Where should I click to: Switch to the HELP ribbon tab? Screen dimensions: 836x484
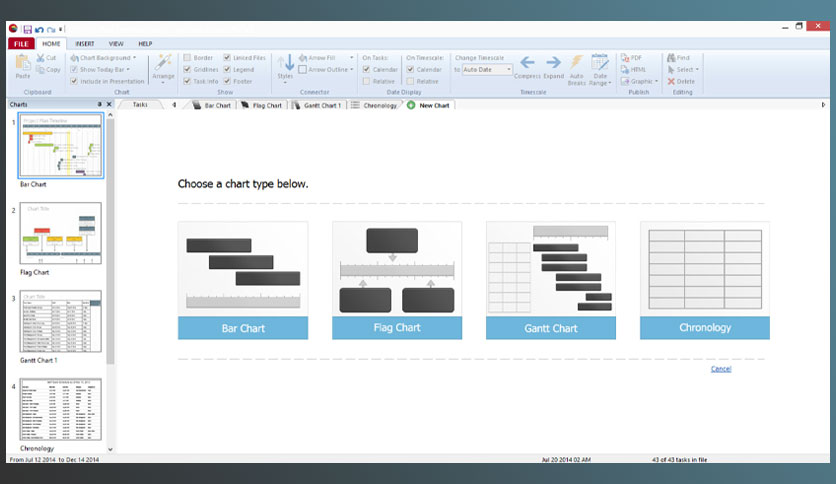click(x=145, y=44)
